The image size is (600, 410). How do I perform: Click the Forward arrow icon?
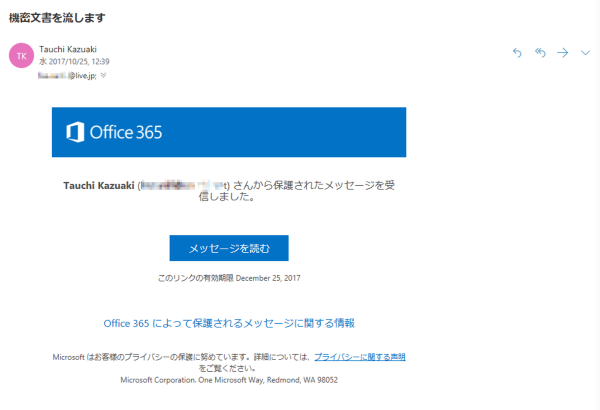click(562, 52)
